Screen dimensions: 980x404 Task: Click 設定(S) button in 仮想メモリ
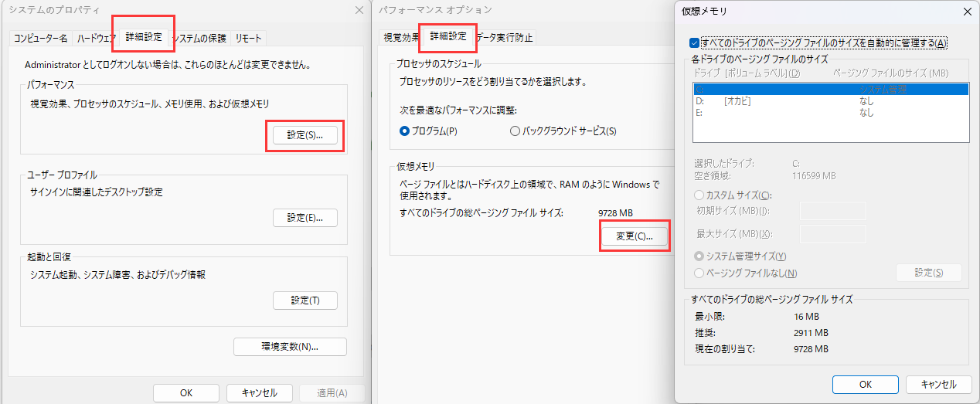click(x=928, y=273)
